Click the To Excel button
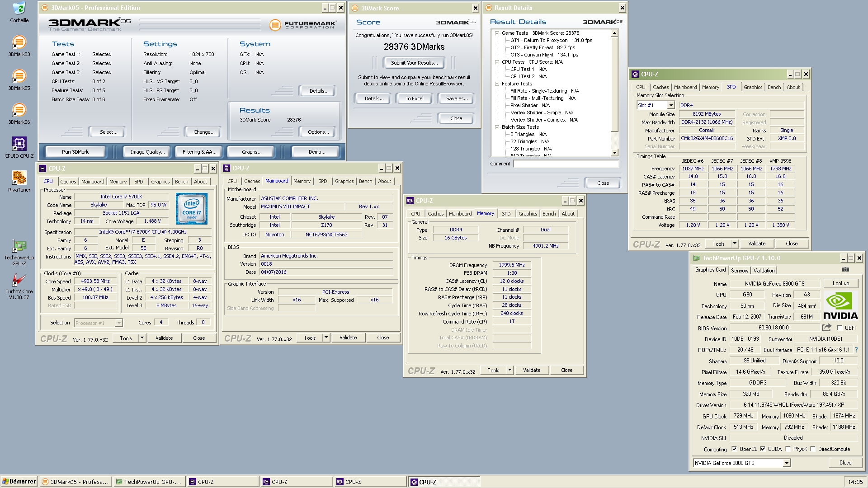868x488 pixels. tap(414, 99)
